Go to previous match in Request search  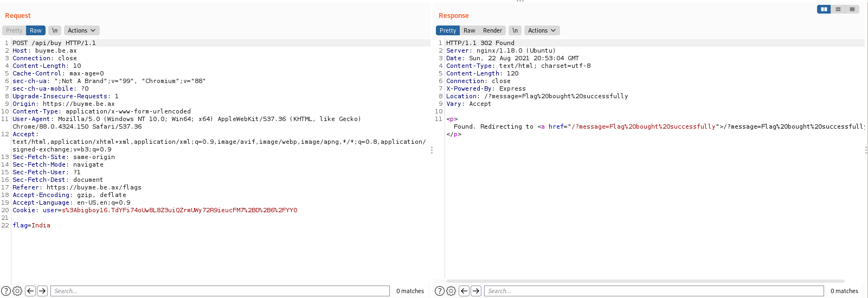pyautogui.click(x=30, y=291)
